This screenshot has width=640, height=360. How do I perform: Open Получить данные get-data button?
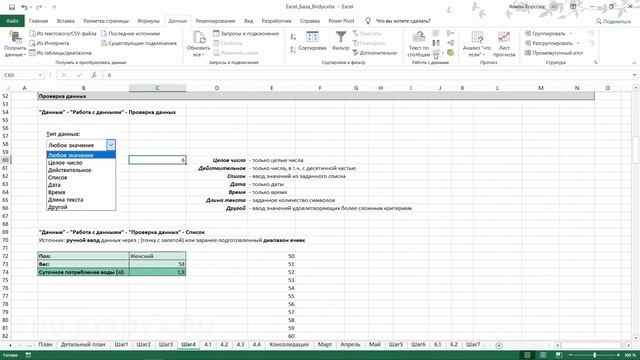click(15, 43)
